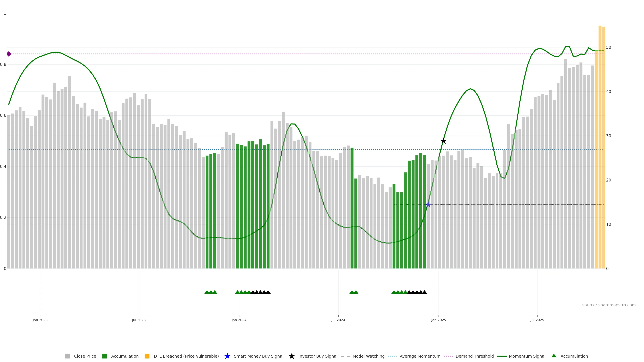Click the green triangle icon in legend

click(554, 356)
